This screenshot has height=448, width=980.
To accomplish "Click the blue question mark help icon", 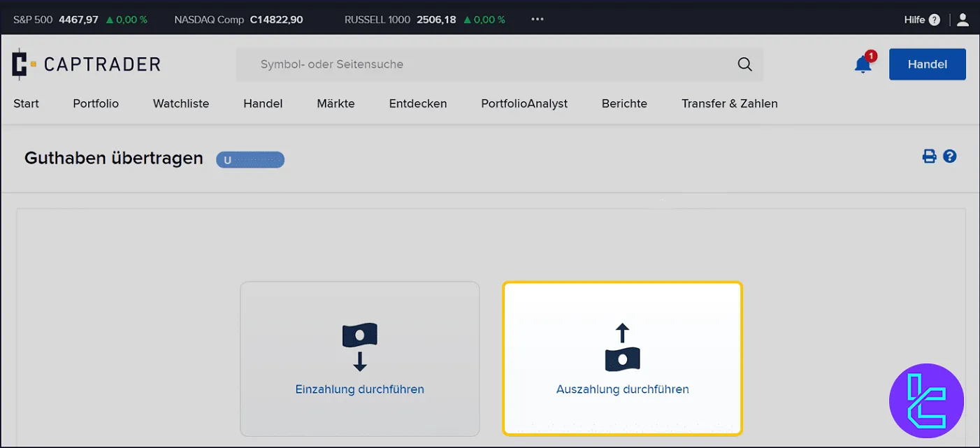I will click(949, 157).
